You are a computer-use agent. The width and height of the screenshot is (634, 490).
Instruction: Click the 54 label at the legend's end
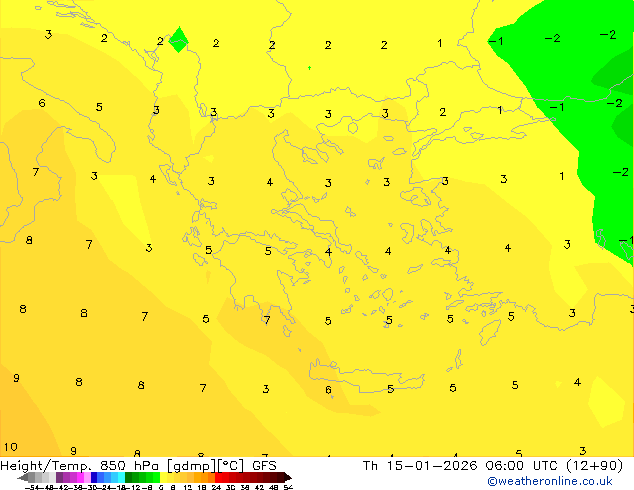point(288,488)
